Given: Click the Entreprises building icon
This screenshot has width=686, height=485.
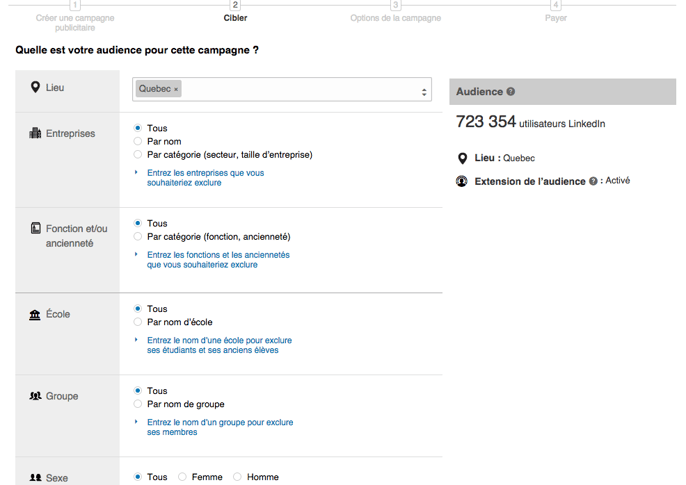Looking at the screenshot, I should 35,133.
